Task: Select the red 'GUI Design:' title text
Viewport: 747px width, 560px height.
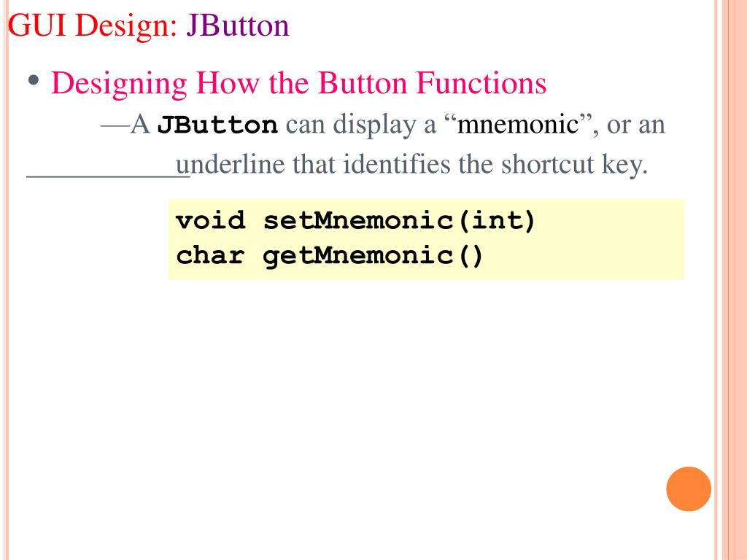Action: pyautogui.click(x=93, y=26)
